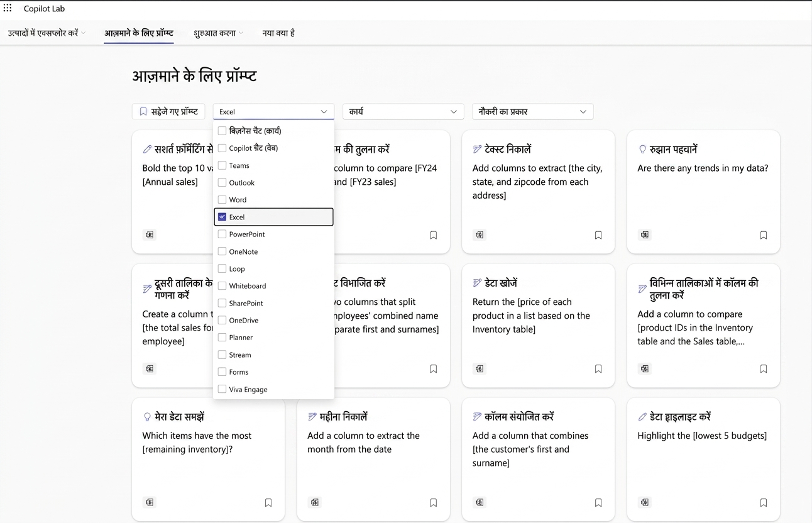The image size is (812, 523).
Task: Switch to 'आज़माने के लिए प्रॉम्प्ट' tab
Action: click(x=139, y=33)
